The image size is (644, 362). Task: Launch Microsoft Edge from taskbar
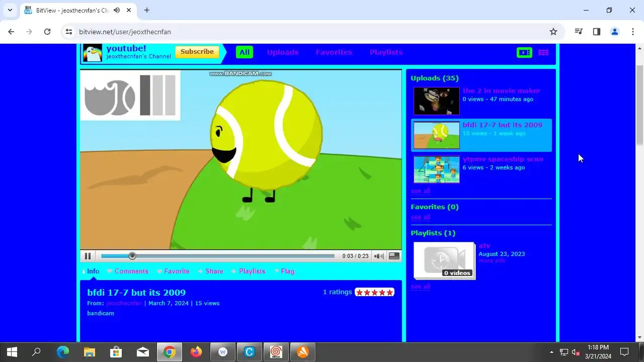(x=63, y=352)
